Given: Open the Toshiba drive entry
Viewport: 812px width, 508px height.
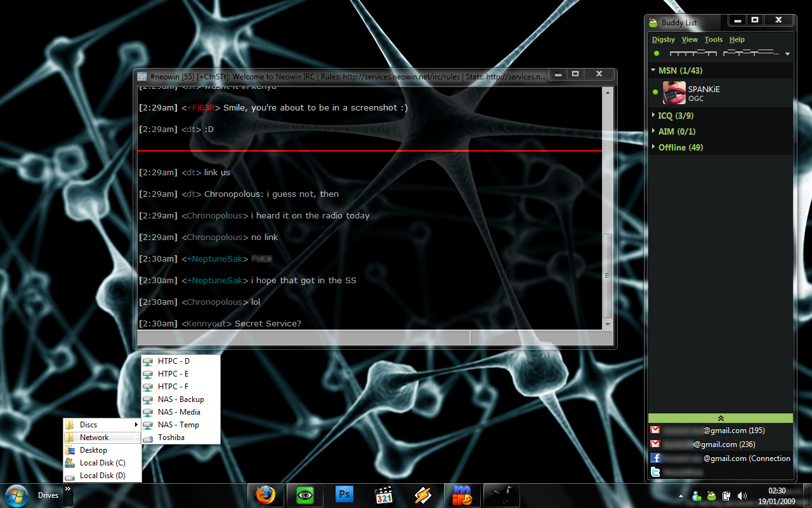Looking at the screenshot, I should (x=181, y=438).
